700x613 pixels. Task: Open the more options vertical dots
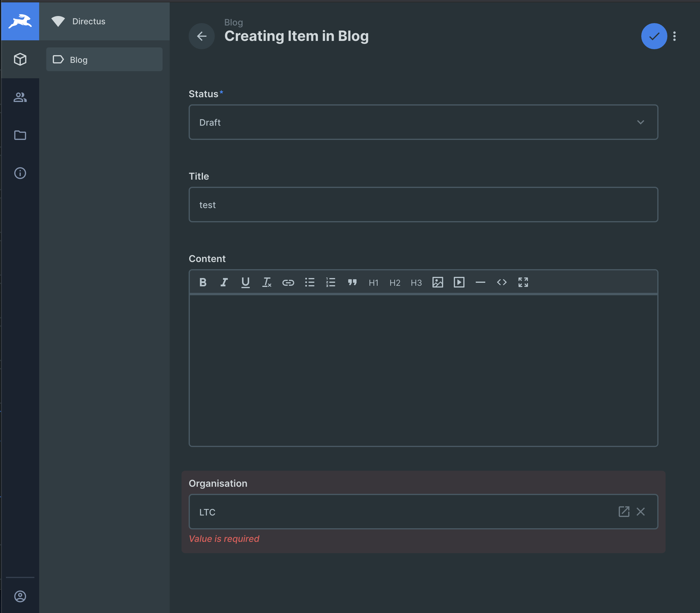click(674, 36)
